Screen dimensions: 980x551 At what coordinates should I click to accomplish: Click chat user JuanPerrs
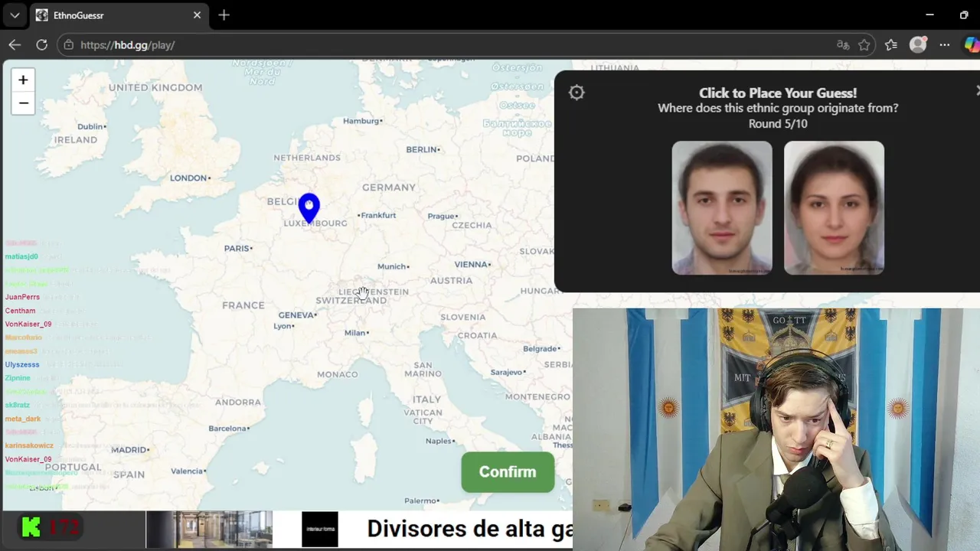[22, 297]
